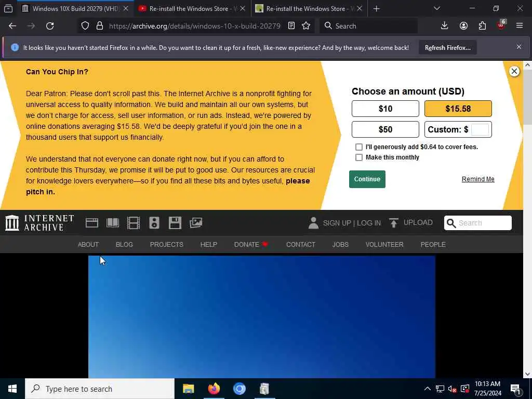Open PEOPLE in the archive navigation
The width and height of the screenshot is (532, 399).
coord(433,245)
